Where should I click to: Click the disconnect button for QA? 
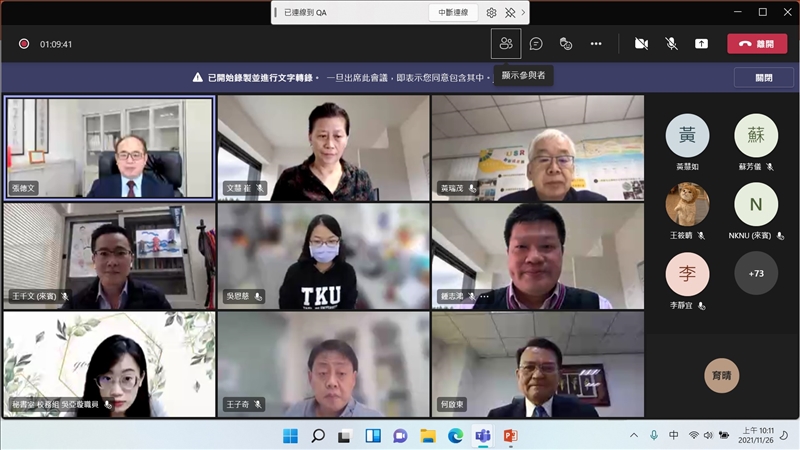click(x=452, y=12)
